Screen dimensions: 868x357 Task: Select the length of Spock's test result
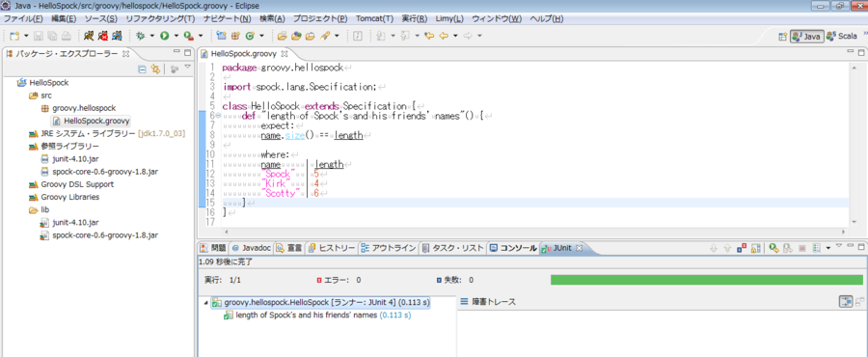click(317, 315)
